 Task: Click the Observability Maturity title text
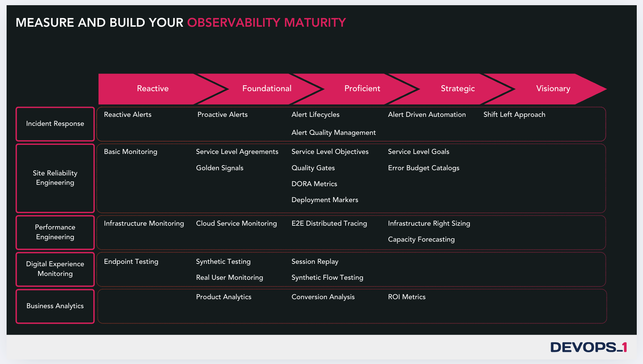click(266, 23)
